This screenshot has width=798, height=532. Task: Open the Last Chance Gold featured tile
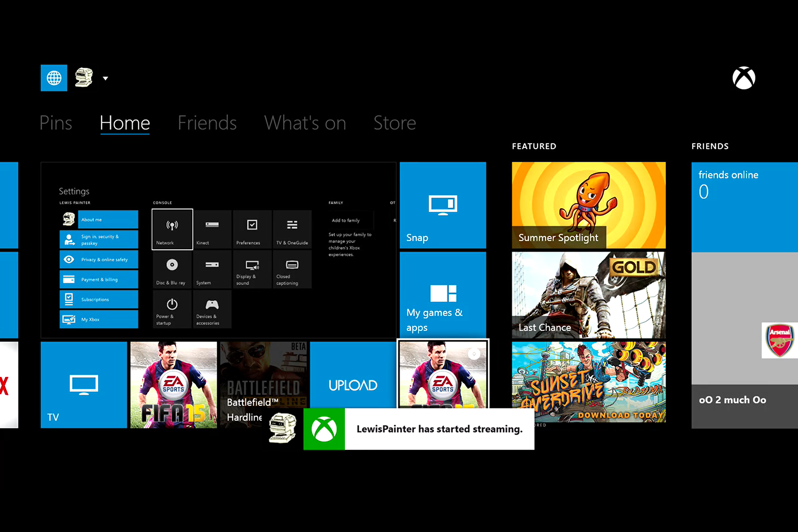point(589,295)
